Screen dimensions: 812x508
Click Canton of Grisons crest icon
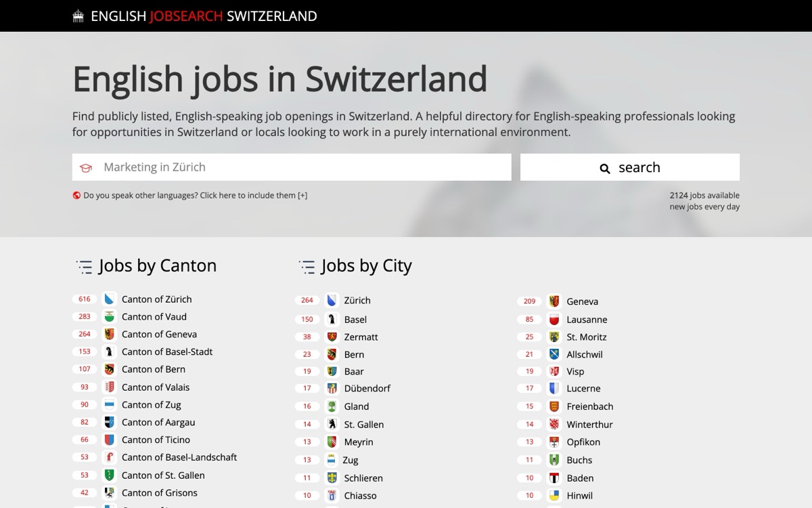click(109, 492)
